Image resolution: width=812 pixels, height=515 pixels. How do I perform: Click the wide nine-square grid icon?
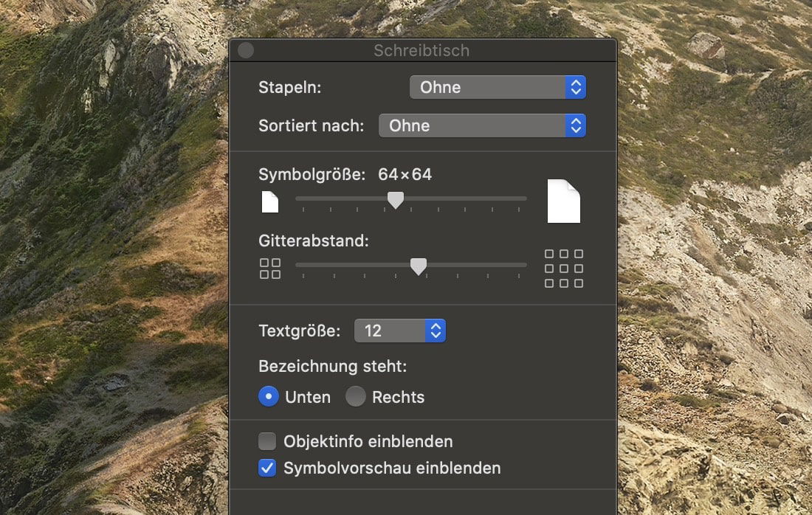pyautogui.click(x=564, y=269)
